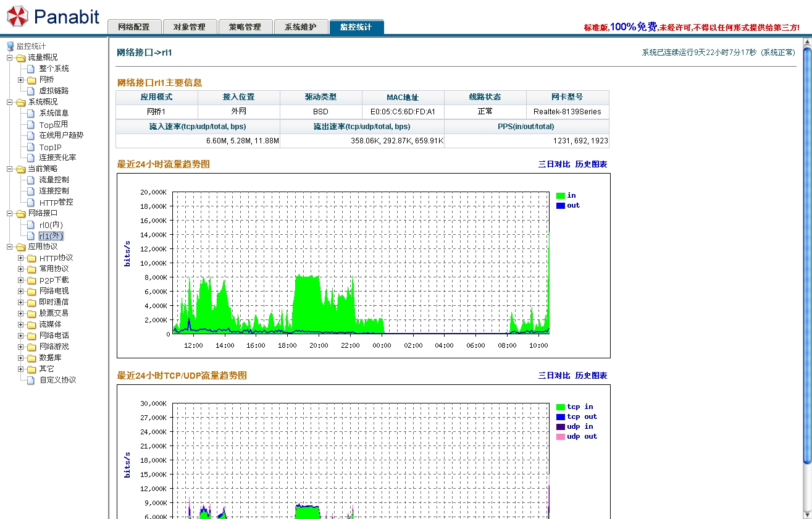Click the 连接控制 page icon
812x519 pixels.
click(x=31, y=191)
